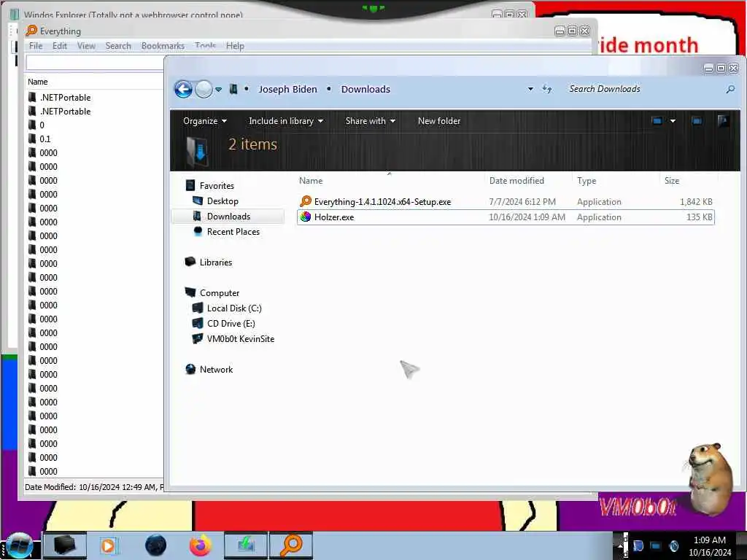Open the Organize dropdown menu
Screen dimensions: 747x560
205,121
